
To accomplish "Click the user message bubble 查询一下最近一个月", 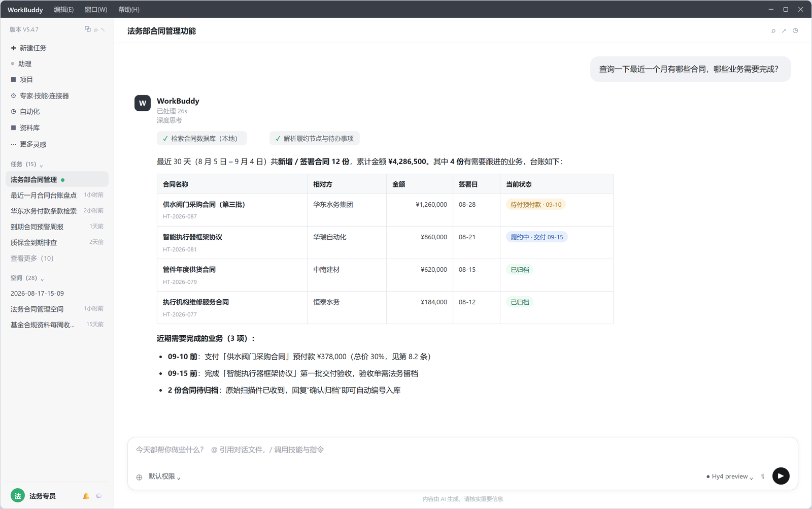I will click(690, 69).
